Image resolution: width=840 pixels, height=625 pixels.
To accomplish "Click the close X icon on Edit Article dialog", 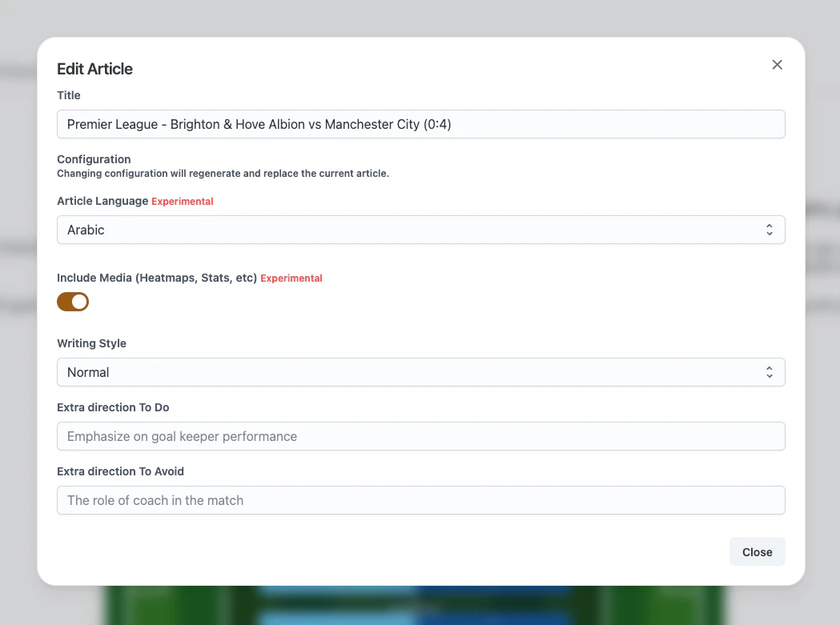I will tap(777, 64).
